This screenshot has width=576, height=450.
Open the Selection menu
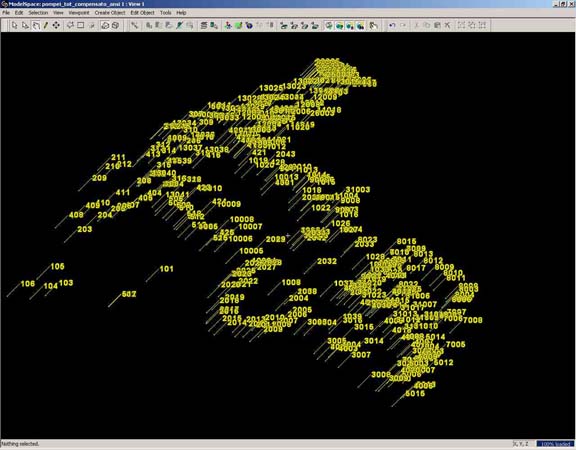pos(38,12)
